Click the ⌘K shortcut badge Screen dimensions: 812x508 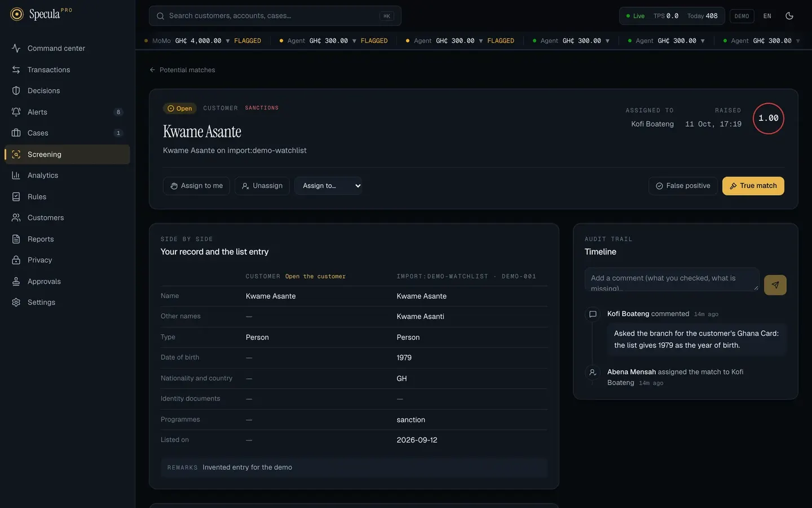[387, 16]
